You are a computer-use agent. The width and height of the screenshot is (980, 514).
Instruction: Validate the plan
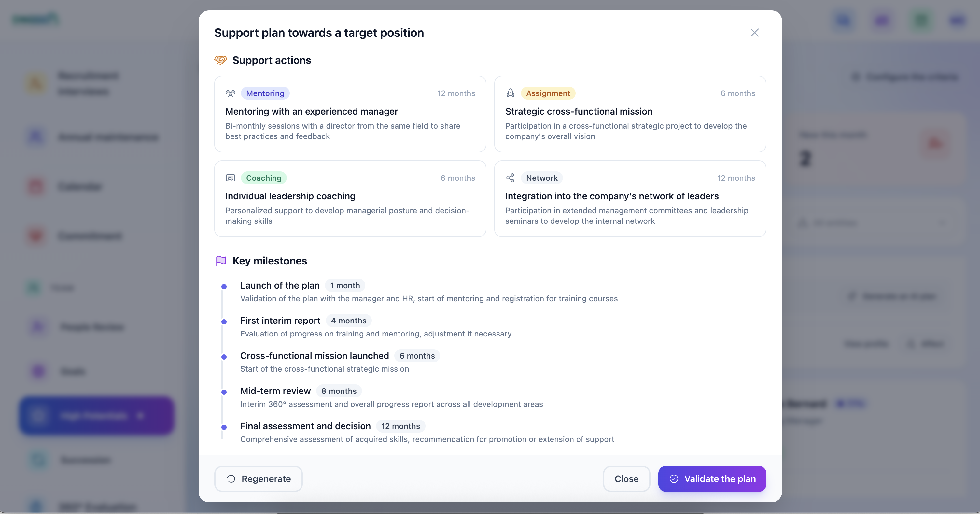click(712, 478)
